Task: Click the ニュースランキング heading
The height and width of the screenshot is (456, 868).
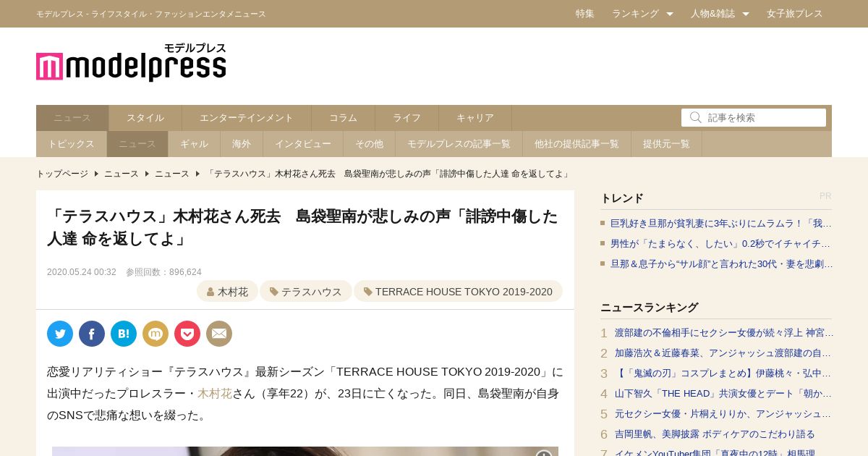Action: [x=650, y=308]
